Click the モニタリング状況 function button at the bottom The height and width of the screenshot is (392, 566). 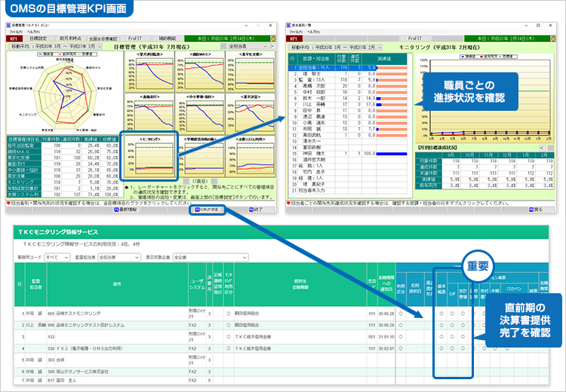point(207,210)
